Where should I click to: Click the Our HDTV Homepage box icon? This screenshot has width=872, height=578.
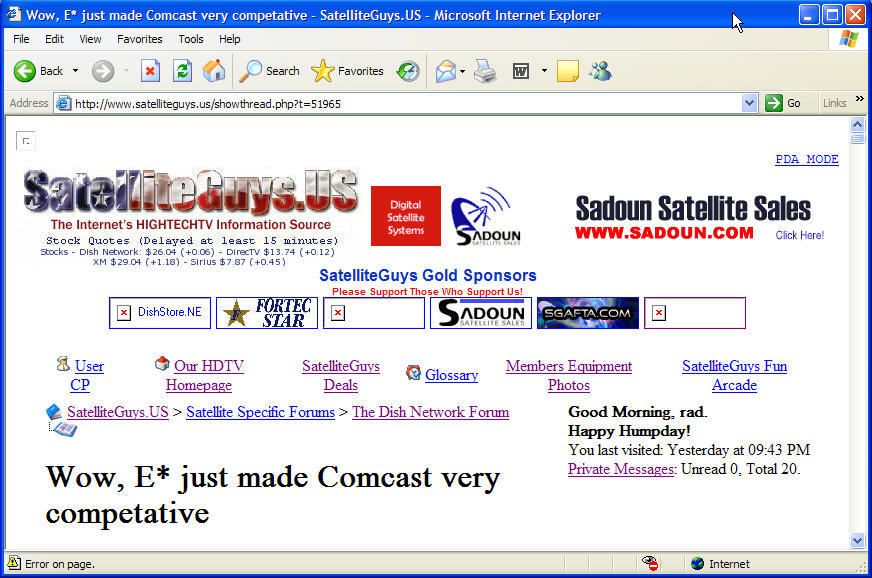pyautogui.click(x=162, y=363)
